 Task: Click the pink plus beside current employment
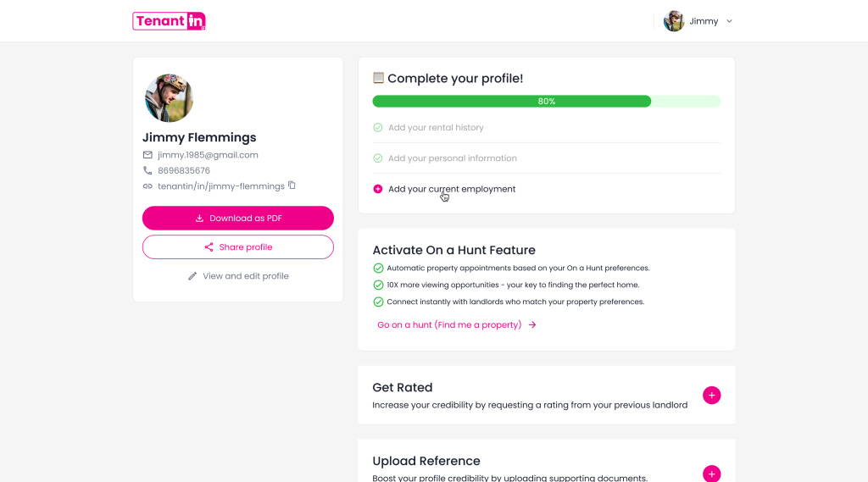click(x=377, y=189)
